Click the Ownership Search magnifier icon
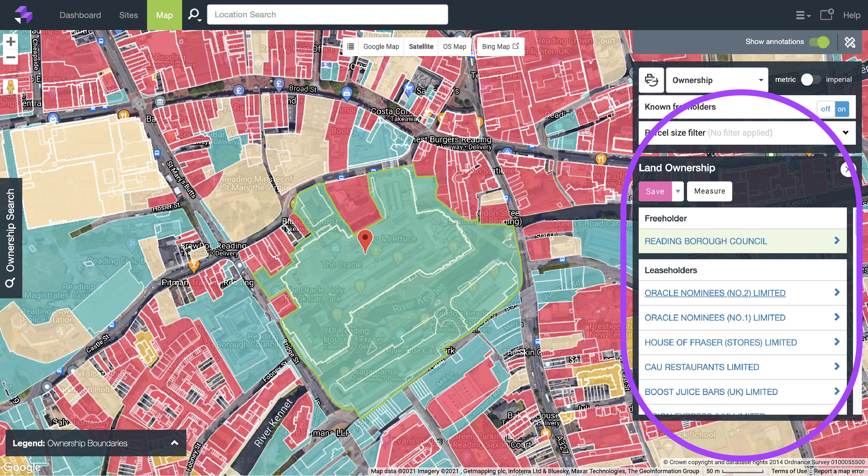Viewport: 868px width, 476px height. point(10,282)
